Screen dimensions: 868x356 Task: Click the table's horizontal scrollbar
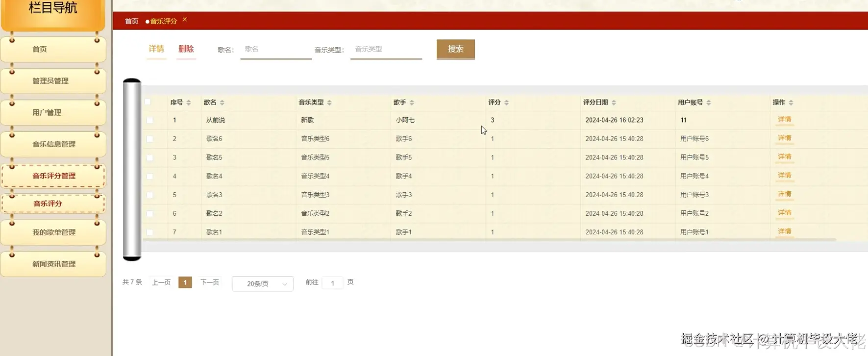click(489, 240)
